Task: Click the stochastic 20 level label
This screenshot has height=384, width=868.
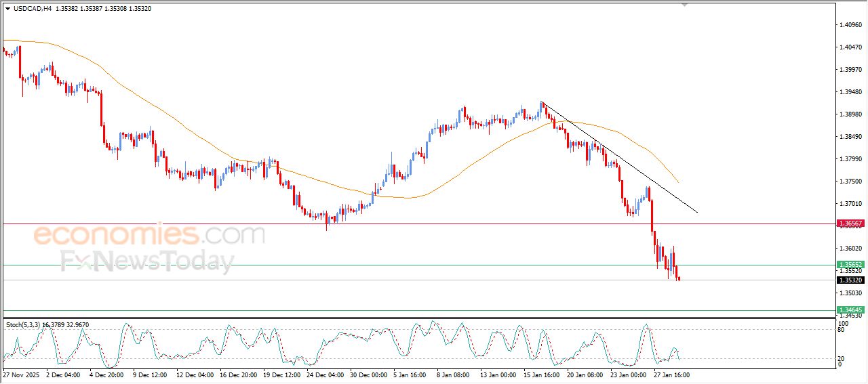Action: [x=841, y=358]
